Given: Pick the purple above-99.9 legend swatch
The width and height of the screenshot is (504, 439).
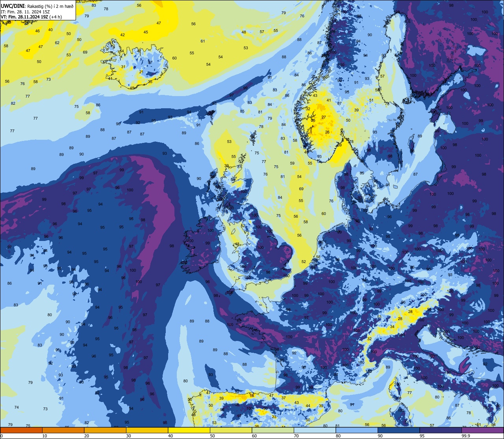Looking at the screenshot, I should pyautogui.click(x=482, y=430).
